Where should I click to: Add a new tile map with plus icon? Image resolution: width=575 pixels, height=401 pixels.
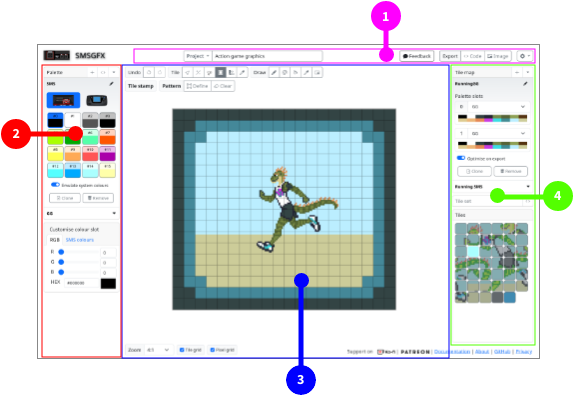click(x=517, y=73)
